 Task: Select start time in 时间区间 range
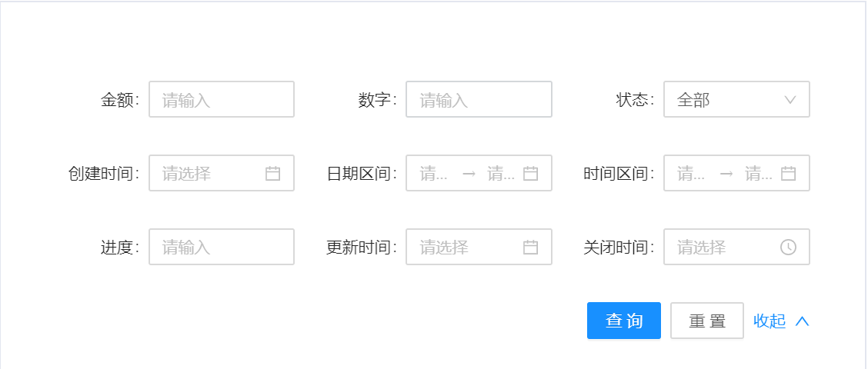tap(692, 173)
